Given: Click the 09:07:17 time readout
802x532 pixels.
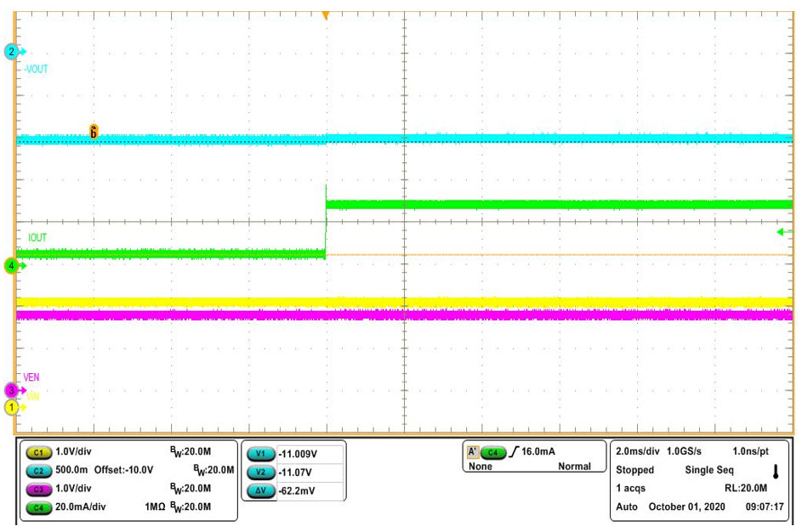Looking at the screenshot, I should click(x=765, y=507).
